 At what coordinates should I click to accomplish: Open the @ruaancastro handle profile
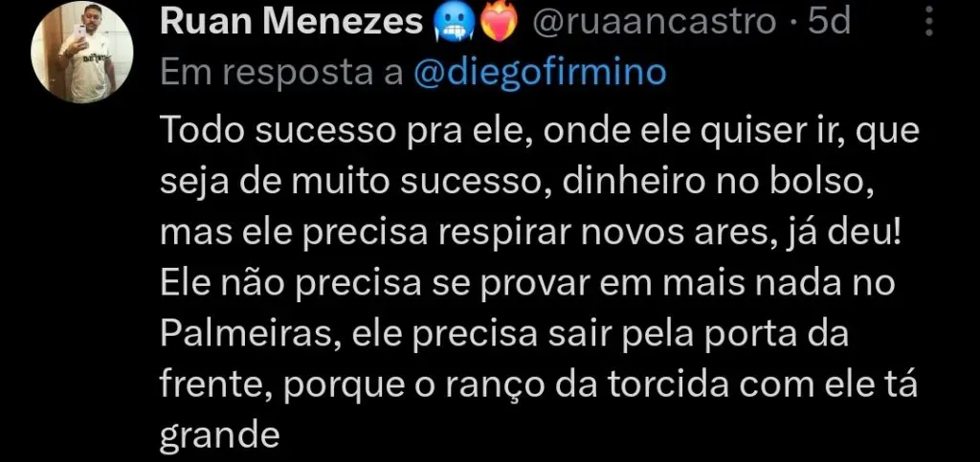pos(655,23)
